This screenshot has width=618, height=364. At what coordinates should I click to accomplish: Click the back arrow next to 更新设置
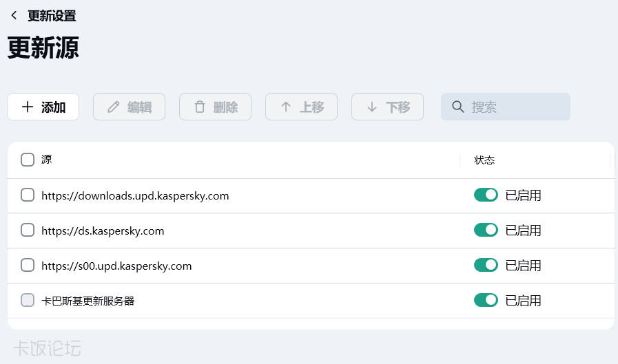point(14,15)
